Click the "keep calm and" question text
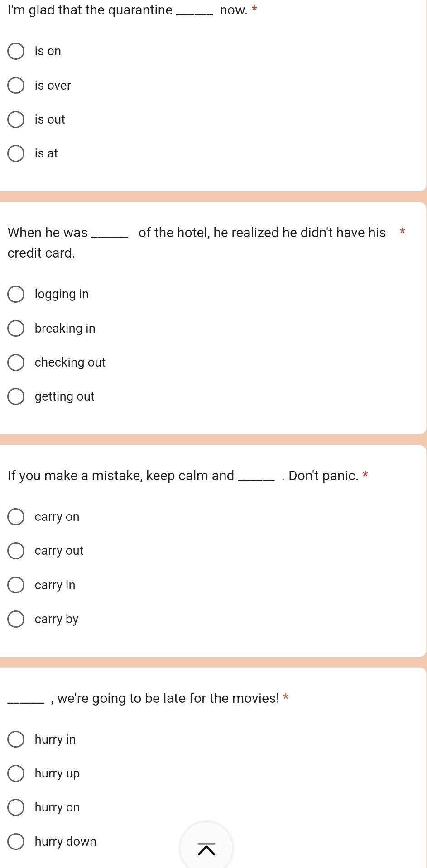427x868 pixels. coord(183,476)
